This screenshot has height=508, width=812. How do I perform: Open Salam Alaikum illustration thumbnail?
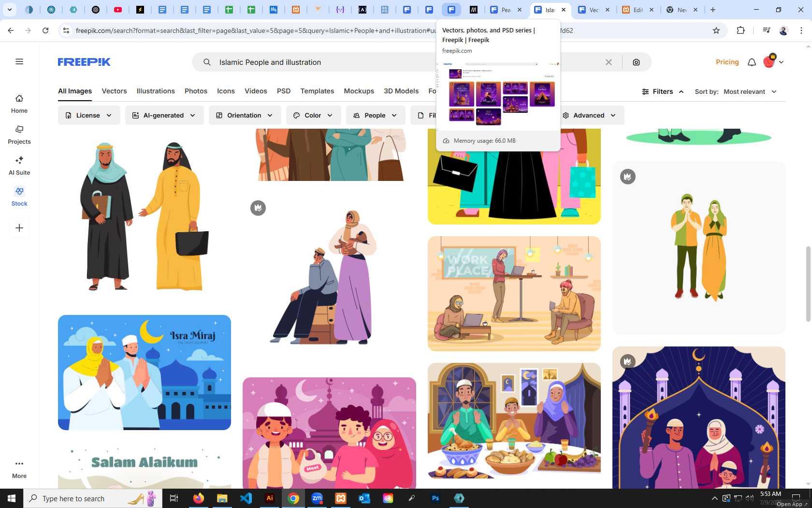click(x=145, y=465)
